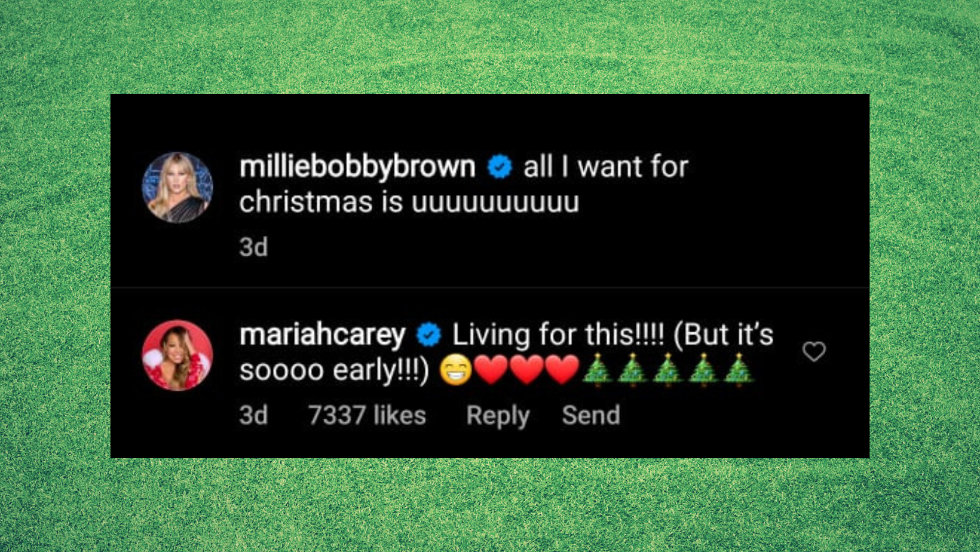Select the 'Living for this!!!!' text

pos(558,335)
